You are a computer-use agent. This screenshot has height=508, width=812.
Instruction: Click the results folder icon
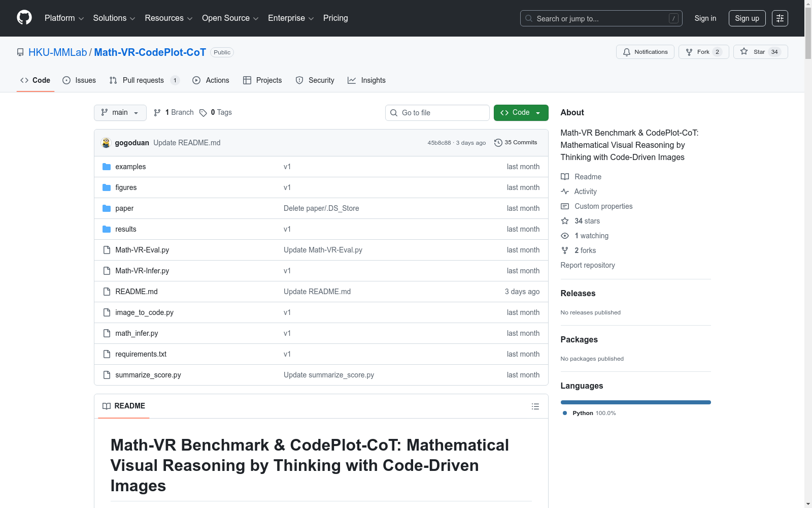pos(107,229)
